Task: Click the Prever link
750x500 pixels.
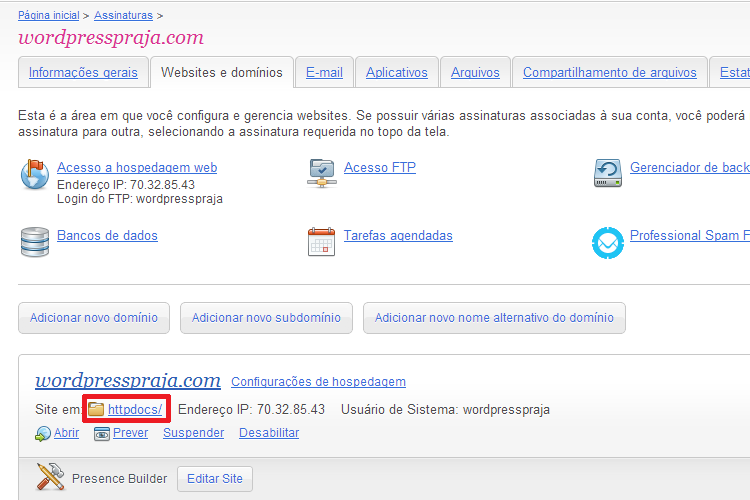Action: coord(131,433)
